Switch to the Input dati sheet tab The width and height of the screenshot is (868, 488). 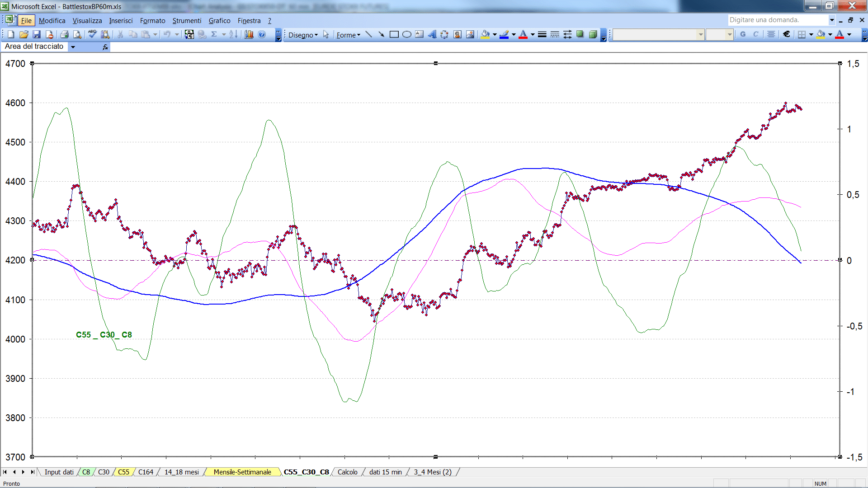59,472
